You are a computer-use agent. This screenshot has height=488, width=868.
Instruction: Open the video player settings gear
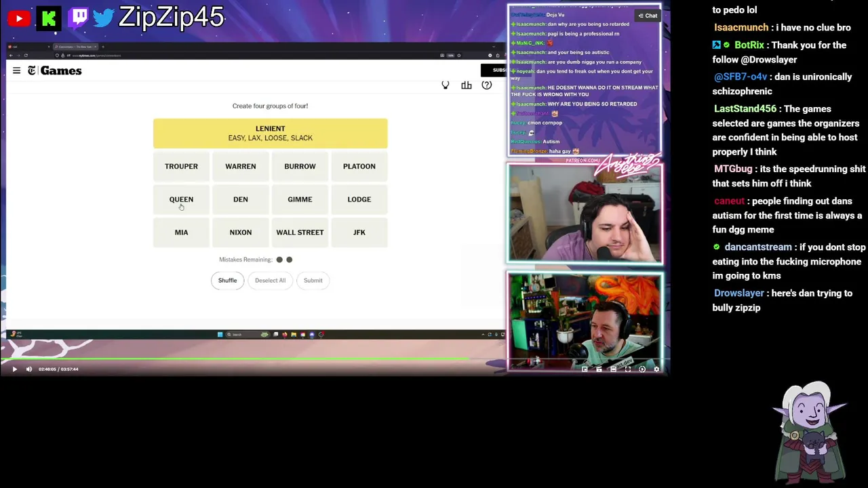tap(656, 369)
